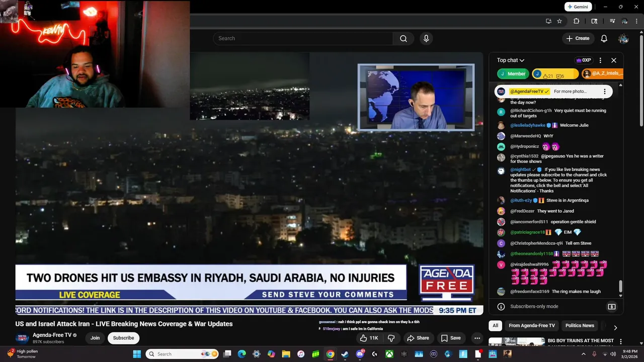Open clock showing 9:48 PM 3/2/2026
Viewport: 644px width, 362px height.
(x=630, y=354)
